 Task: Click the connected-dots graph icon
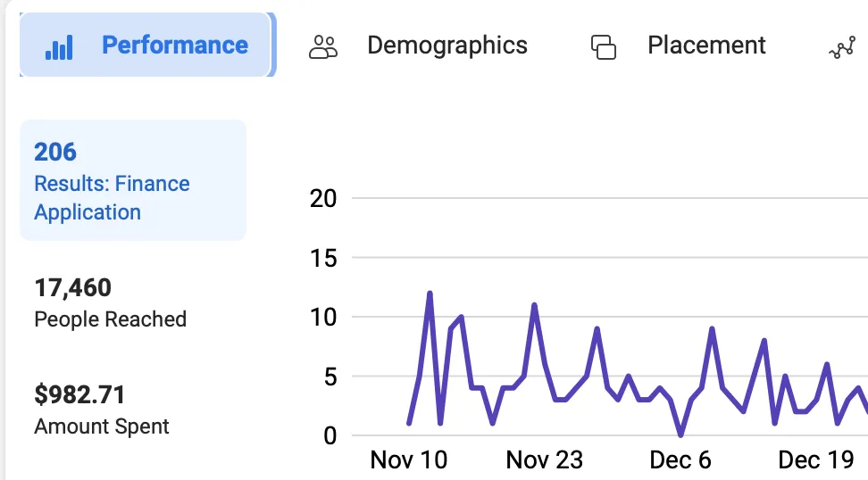pos(842,47)
